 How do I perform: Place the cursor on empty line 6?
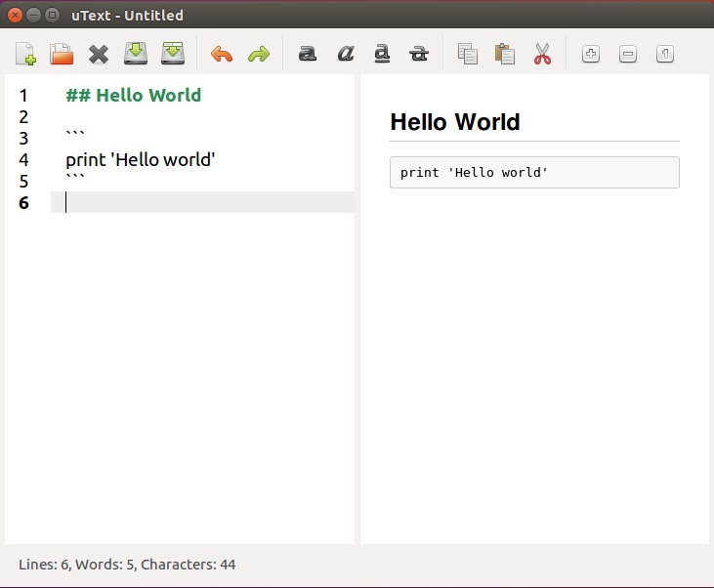tap(202, 202)
